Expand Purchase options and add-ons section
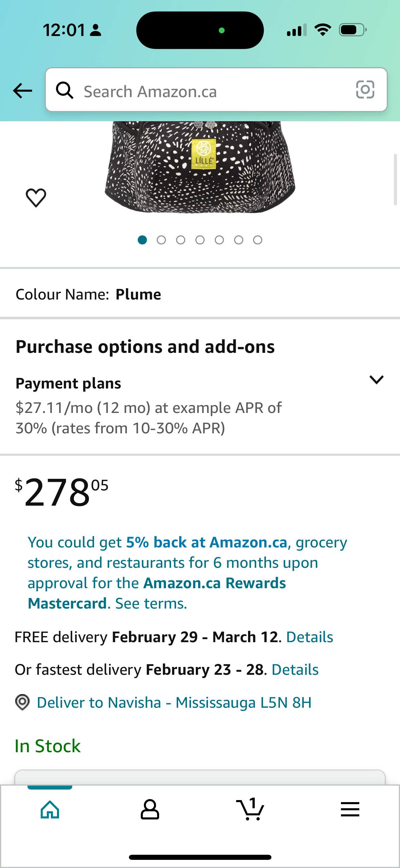The height and width of the screenshot is (868, 400). [x=145, y=347]
